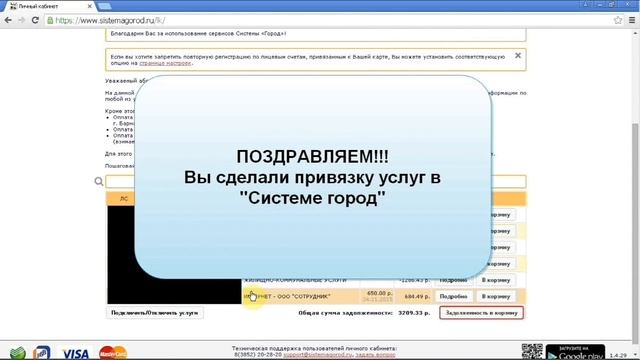The width and height of the screenshot is (640, 360).
Task: Go back using browser back arrow
Action: [x=8, y=20]
